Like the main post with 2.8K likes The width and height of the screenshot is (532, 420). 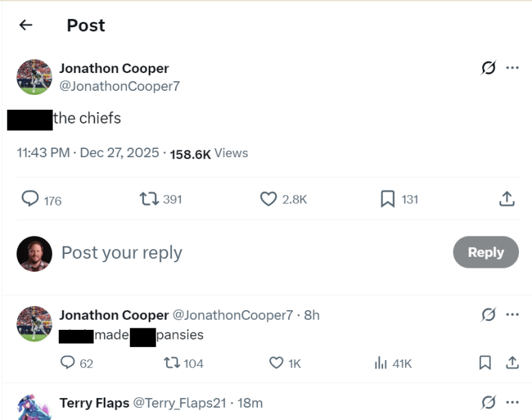coord(268,199)
